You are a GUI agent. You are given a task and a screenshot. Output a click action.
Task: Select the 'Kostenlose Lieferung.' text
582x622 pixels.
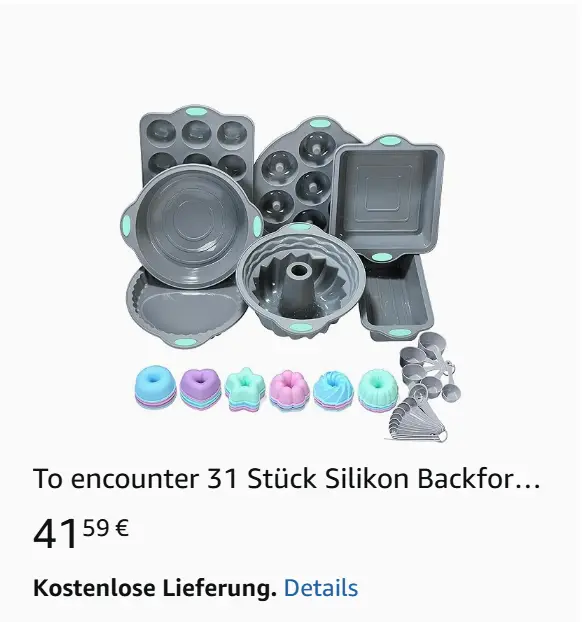pyautogui.click(x=155, y=588)
